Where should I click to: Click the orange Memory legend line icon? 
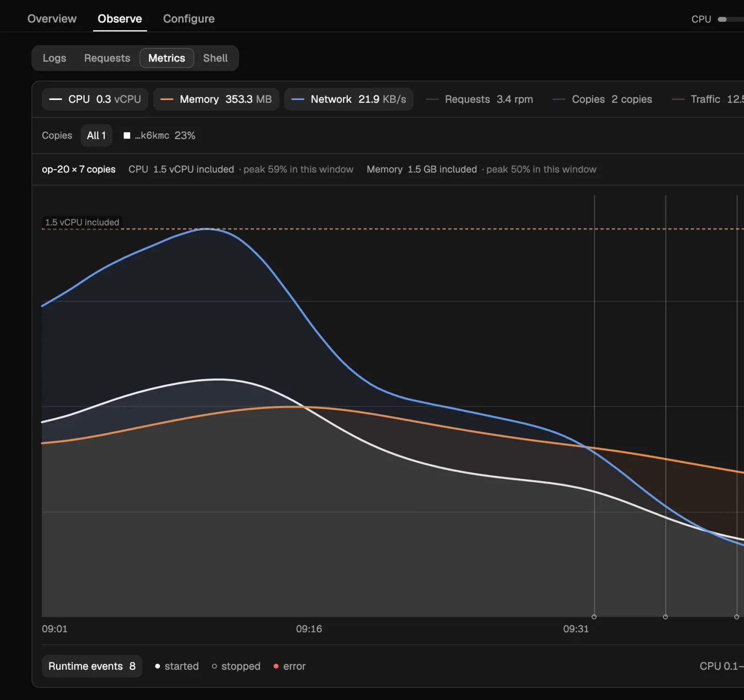click(166, 99)
